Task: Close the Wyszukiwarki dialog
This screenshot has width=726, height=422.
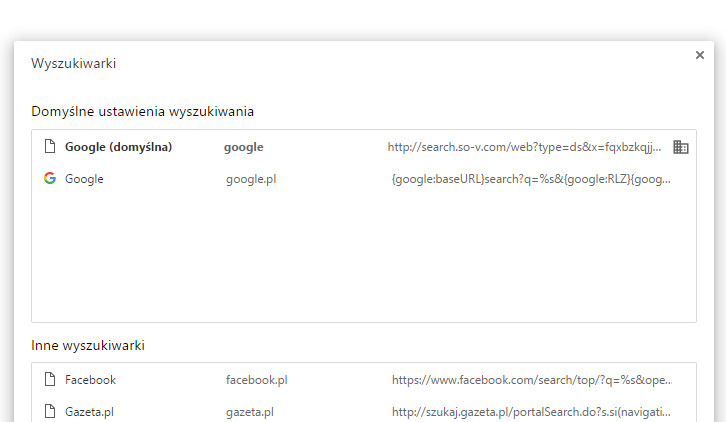Action: coord(700,55)
